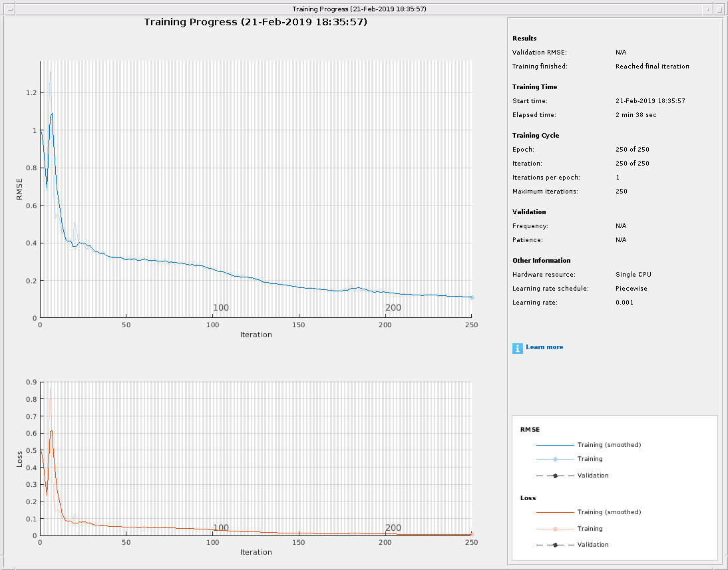Click the Elapsed time: label
The height and width of the screenshot is (570, 728).
coord(534,114)
